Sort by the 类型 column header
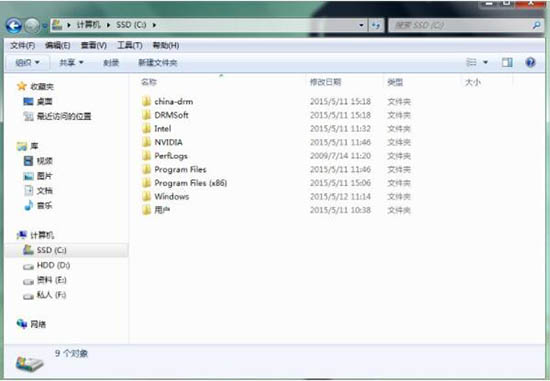Screen dimensions: 550x381 [x=395, y=82]
